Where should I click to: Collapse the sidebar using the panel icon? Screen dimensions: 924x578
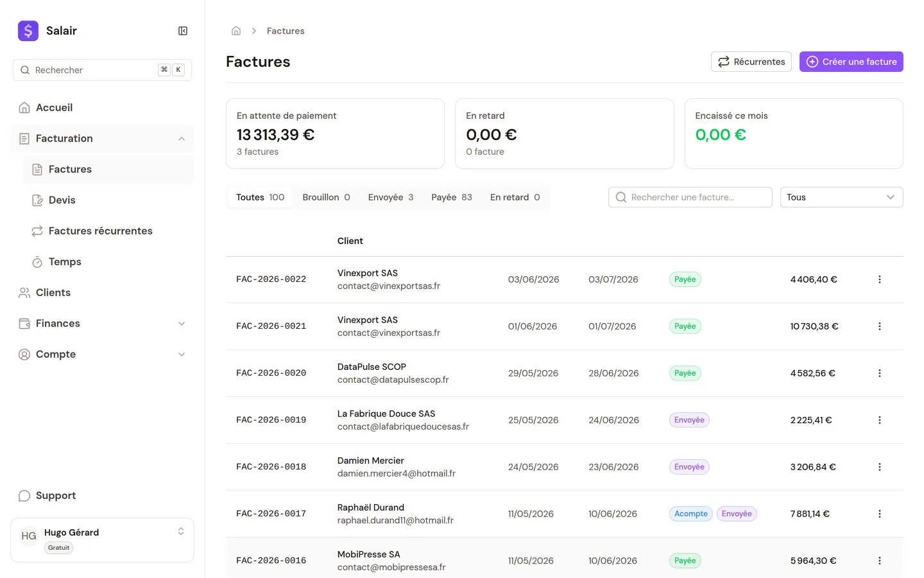(x=183, y=31)
